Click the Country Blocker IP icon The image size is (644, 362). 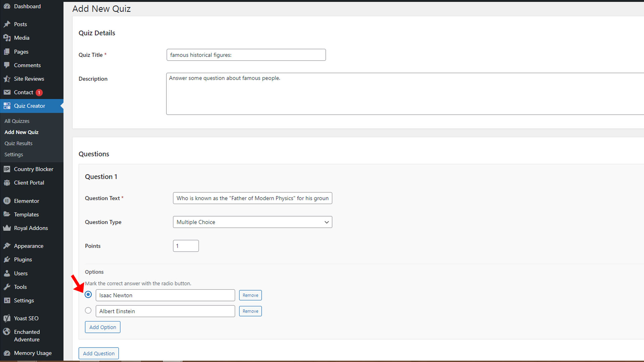[7, 169]
